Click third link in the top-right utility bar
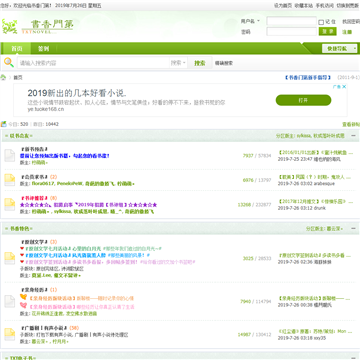The height and width of the screenshot is (360, 360). [x=325, y=6]
